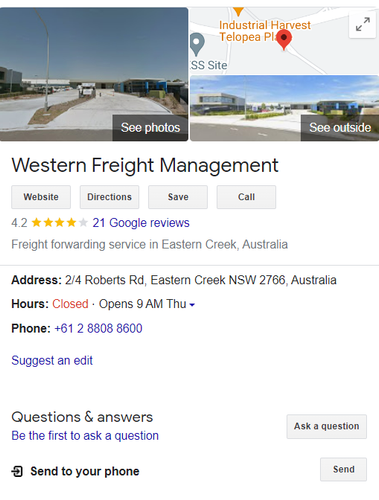Click the orange Industrial Harvest map marker
The image size is (379, 500).
(238, 12)
